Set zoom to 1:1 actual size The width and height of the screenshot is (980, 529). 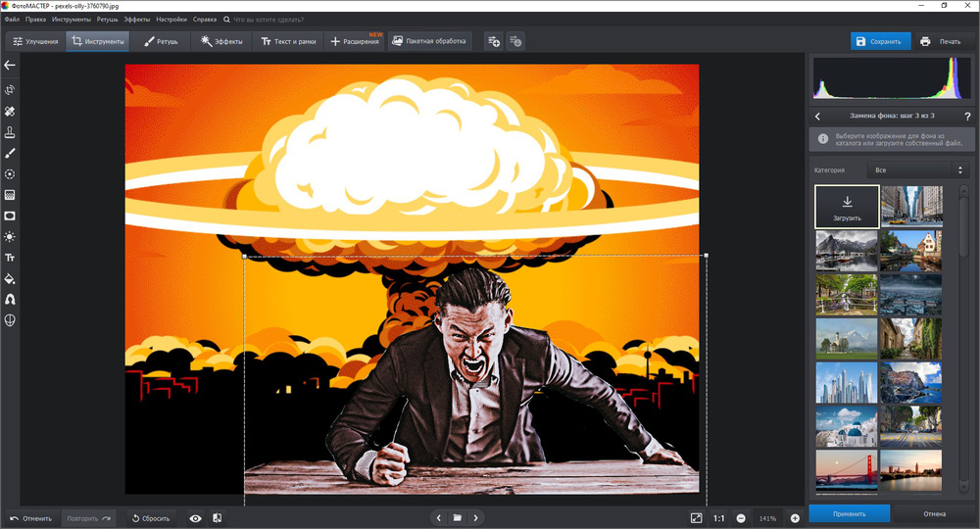(x=718, y=518)
